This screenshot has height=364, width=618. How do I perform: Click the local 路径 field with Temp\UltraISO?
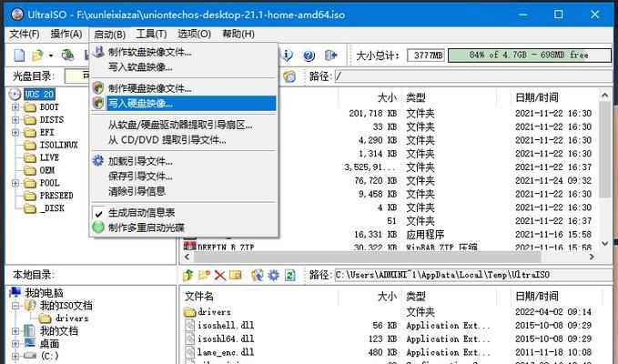click(474, 275)
